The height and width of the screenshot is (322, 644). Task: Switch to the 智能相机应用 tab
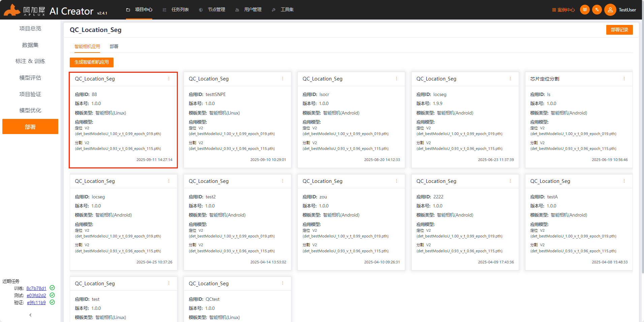pyautogui.click(x=87, y=46)
